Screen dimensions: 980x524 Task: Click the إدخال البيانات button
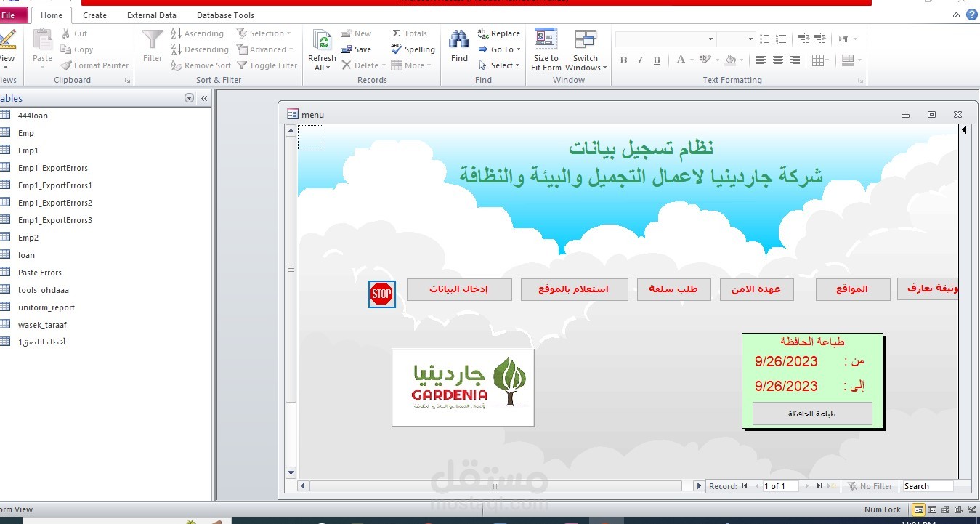(459, 289)
